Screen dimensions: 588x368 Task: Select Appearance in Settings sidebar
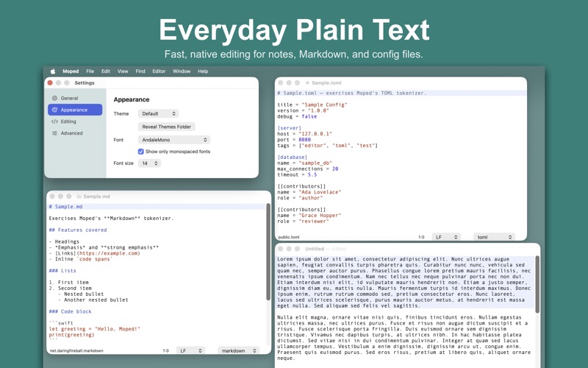[75, 110]
